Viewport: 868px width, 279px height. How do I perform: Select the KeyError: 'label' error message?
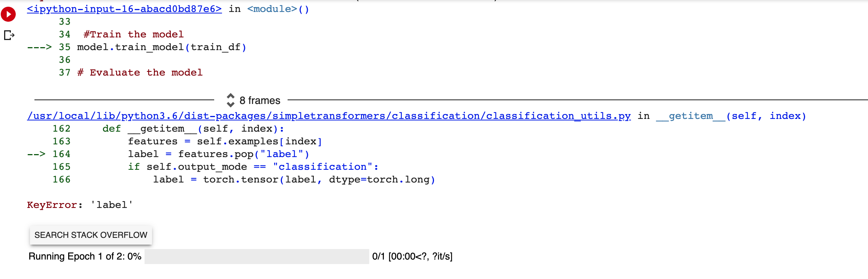coord(80,205)
